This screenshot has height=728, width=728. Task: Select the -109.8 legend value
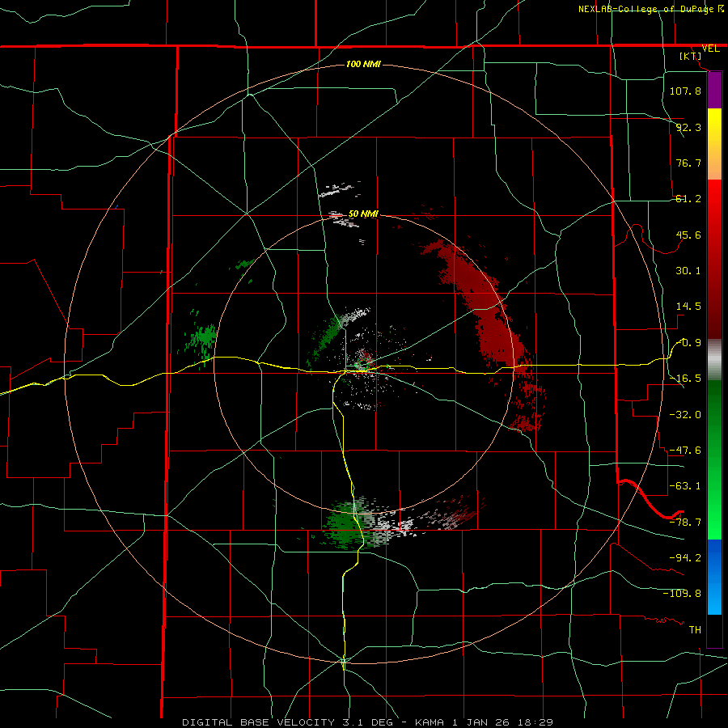click(x=682, y=594)
